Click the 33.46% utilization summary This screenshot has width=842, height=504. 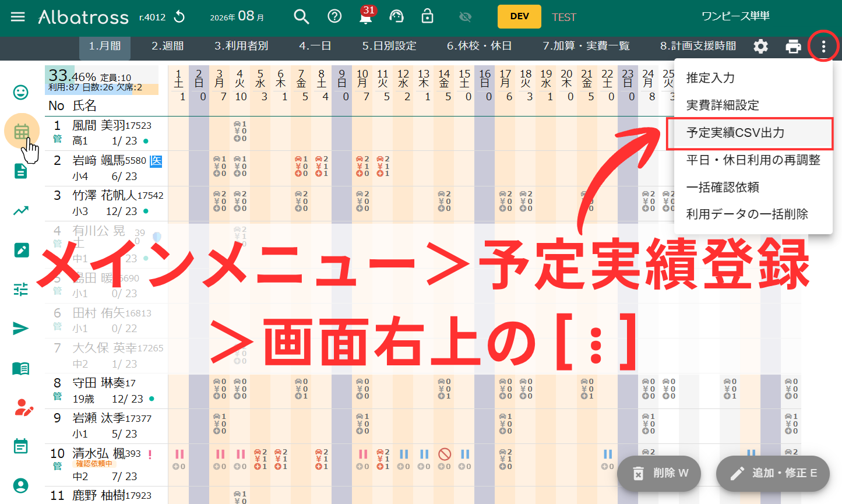click(x=101, y=80)
